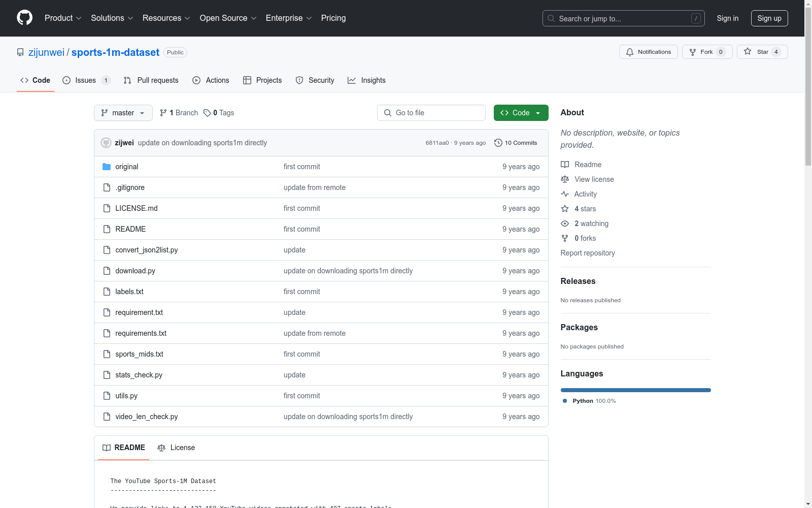Click the page vertical scrollbar thumb
This screenshot has height=508, width=812.
click(x=808, y=85)
